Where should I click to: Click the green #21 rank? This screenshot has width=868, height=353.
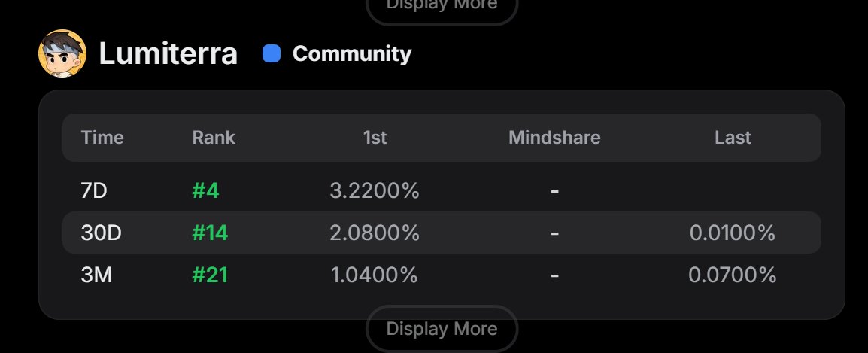210,275
